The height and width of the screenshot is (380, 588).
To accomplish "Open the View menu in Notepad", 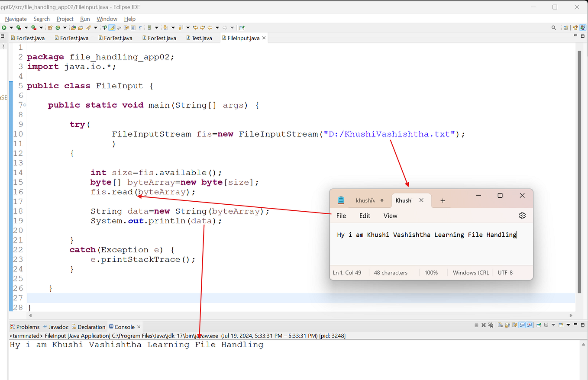I will 390,216.
